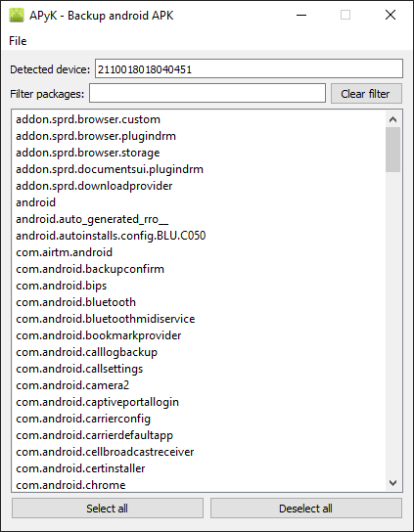Click the Deselect all button
The height and width of the screenshot is (532, 414).
pos(306,508)
